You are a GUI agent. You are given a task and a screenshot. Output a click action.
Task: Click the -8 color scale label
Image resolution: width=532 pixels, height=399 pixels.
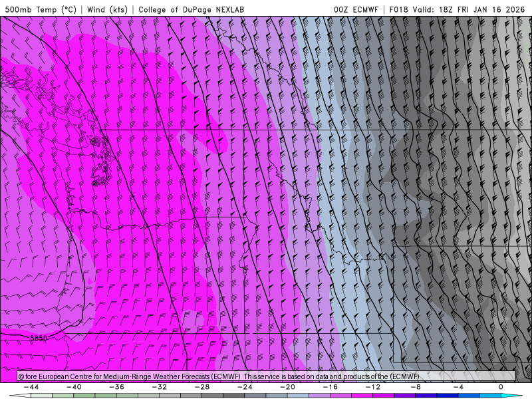(416, 387)
